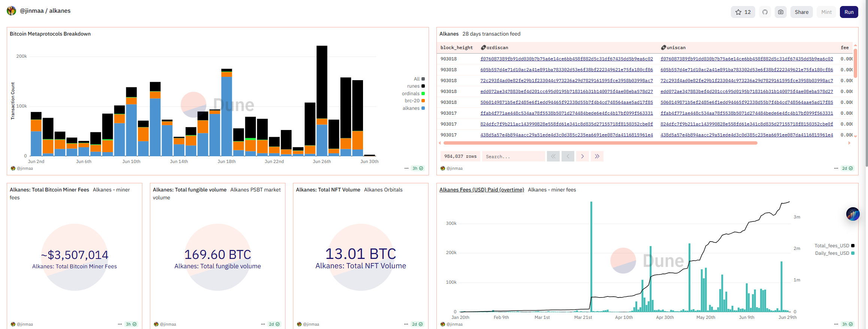
Task: Open Alkanes Fees (USD) Paid (overtime) title link
Action: point(482,190)
